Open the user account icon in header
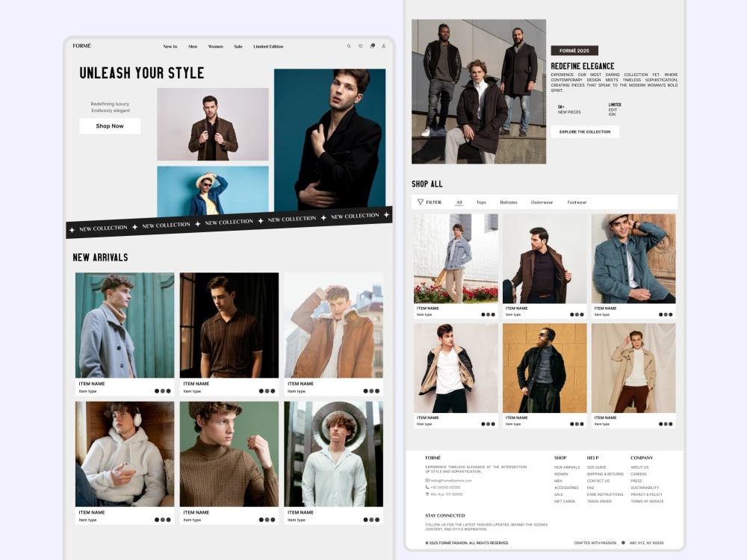 point(383,46)
